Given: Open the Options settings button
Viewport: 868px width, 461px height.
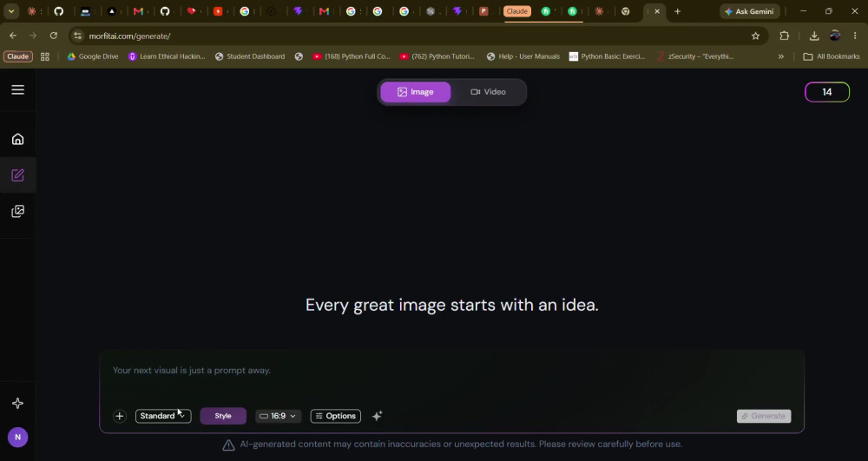Looking at the screenshot, I should (335, 416).
